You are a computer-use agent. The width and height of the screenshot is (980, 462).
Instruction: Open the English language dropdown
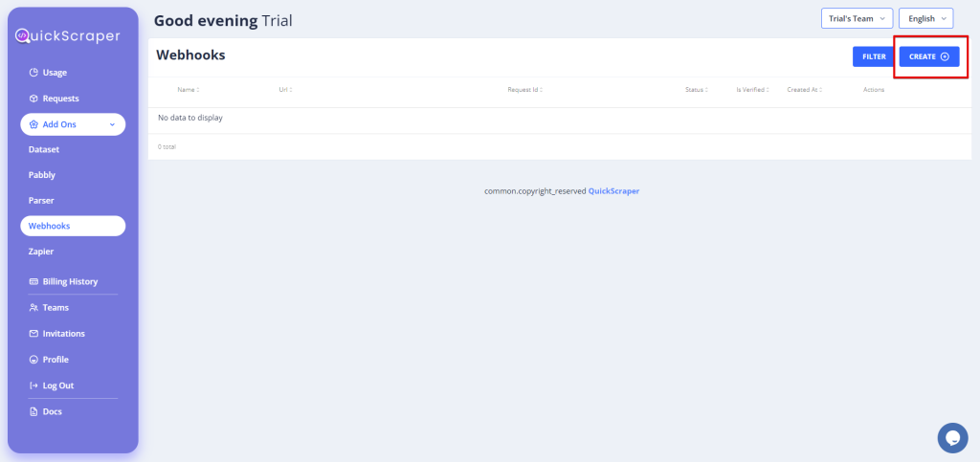925,18
